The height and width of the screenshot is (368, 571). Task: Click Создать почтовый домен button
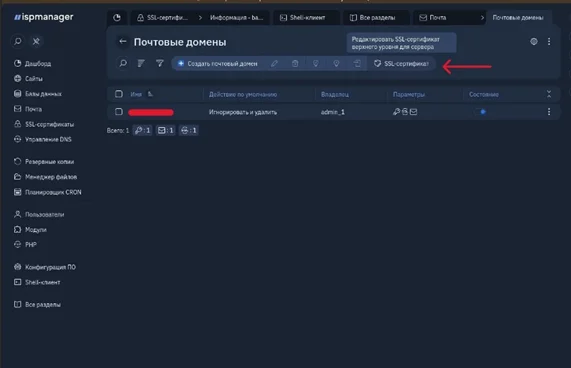click(x=217, y=63)
